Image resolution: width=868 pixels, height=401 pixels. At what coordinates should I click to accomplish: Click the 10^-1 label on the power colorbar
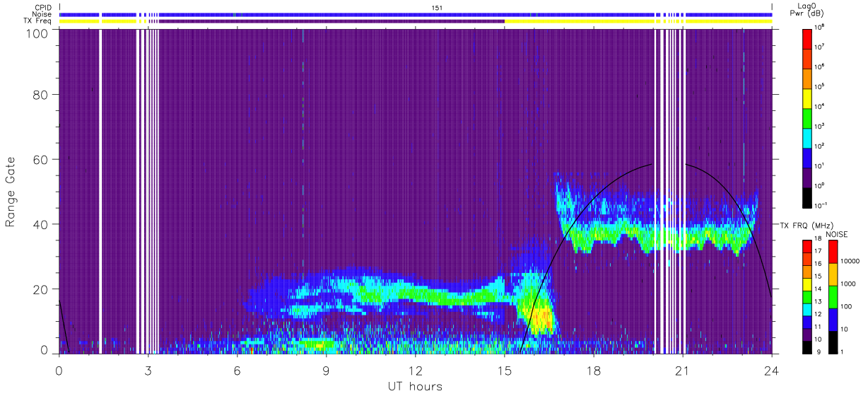pos(820,205)
